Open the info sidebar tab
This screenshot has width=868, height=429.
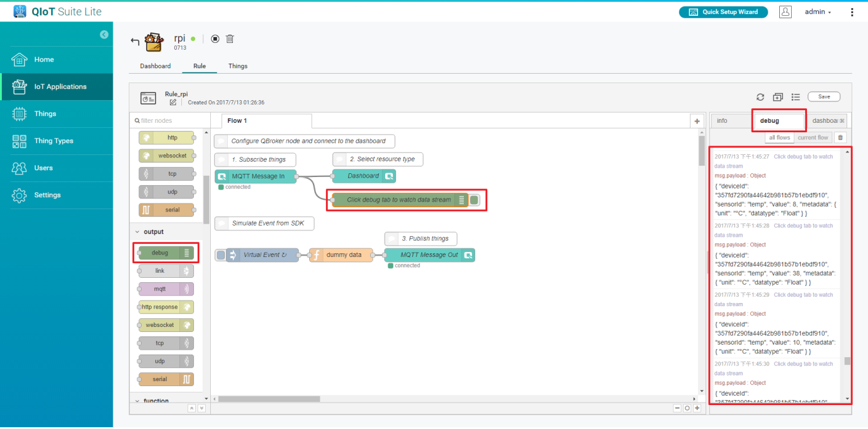pos(722,121)
